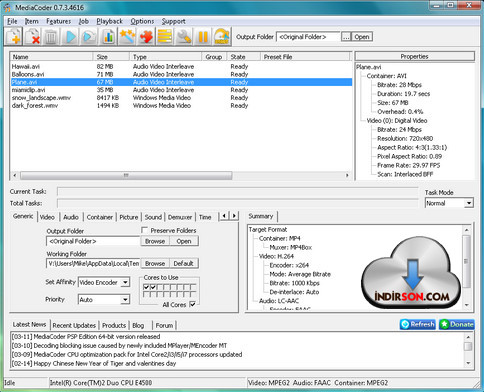Open settings with the wrench icon
Image resolution: width=484 pixels, height=392 pixels.
[x=184, y=36]
